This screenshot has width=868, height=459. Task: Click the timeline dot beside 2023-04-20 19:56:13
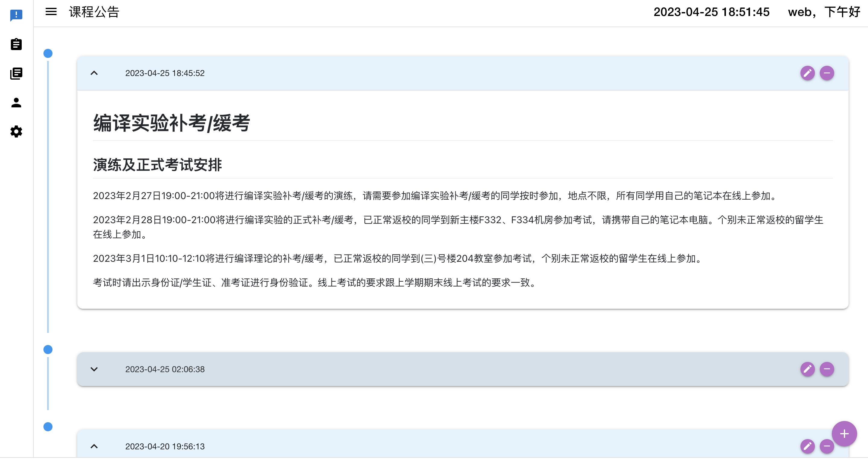(x=48, y=427)
